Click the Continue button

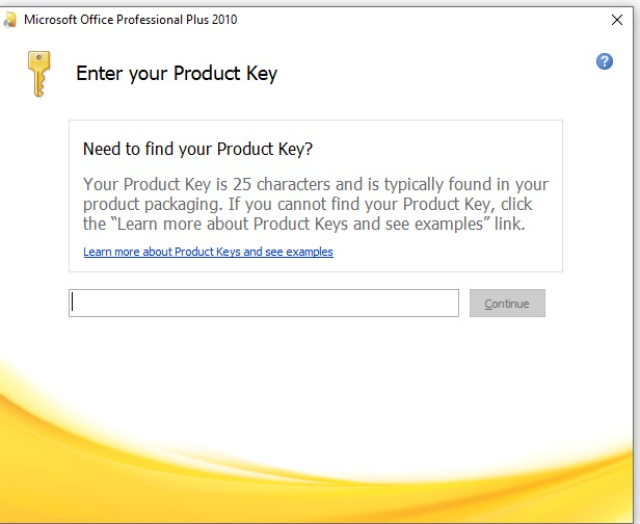pyautogui.click(x=507, y=303)
